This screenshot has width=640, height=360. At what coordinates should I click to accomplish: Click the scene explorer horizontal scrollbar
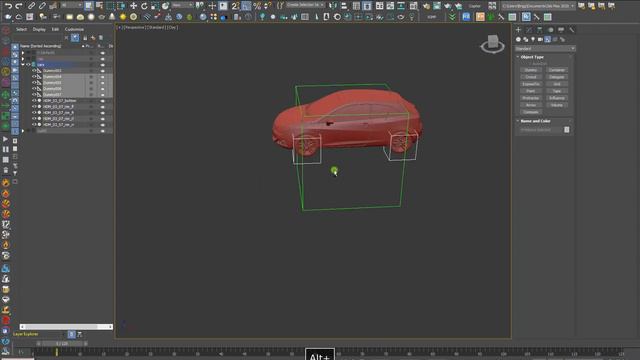(x=66, y=327)
